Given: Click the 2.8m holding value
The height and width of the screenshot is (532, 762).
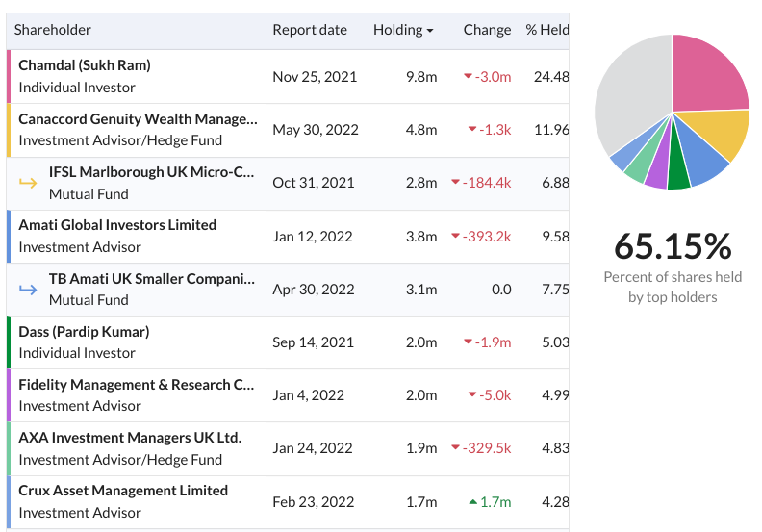Looking at the screenshot, I should tap(421, 183).
